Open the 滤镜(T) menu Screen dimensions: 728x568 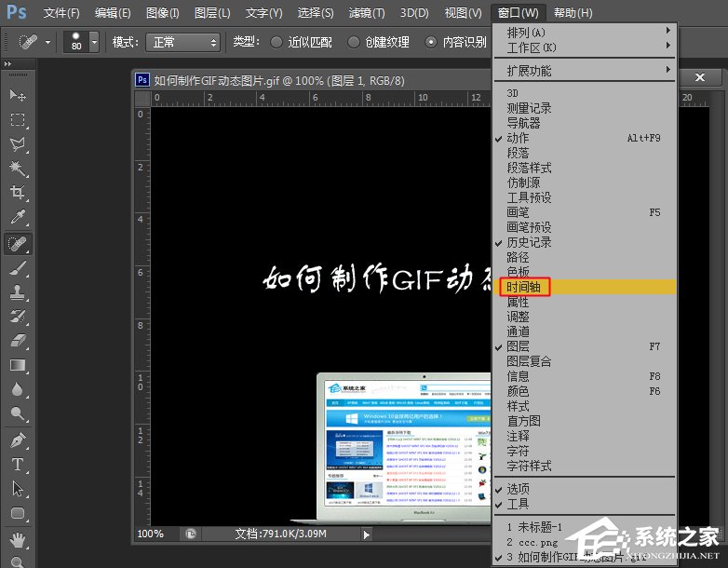(x=367, y=12)
